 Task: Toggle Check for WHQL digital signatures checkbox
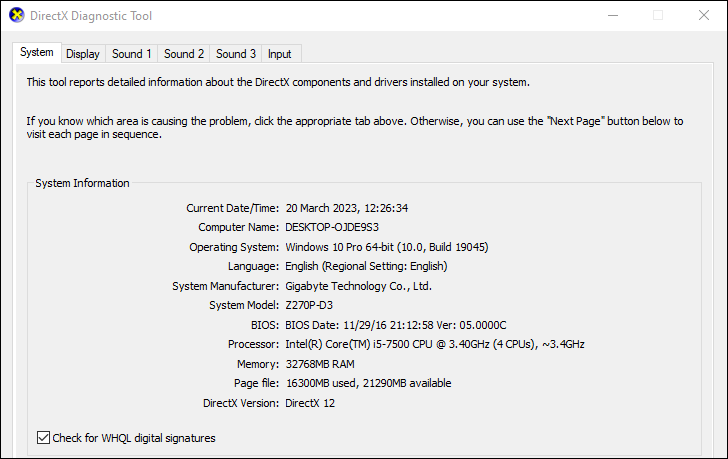click(x=43, y=438)
